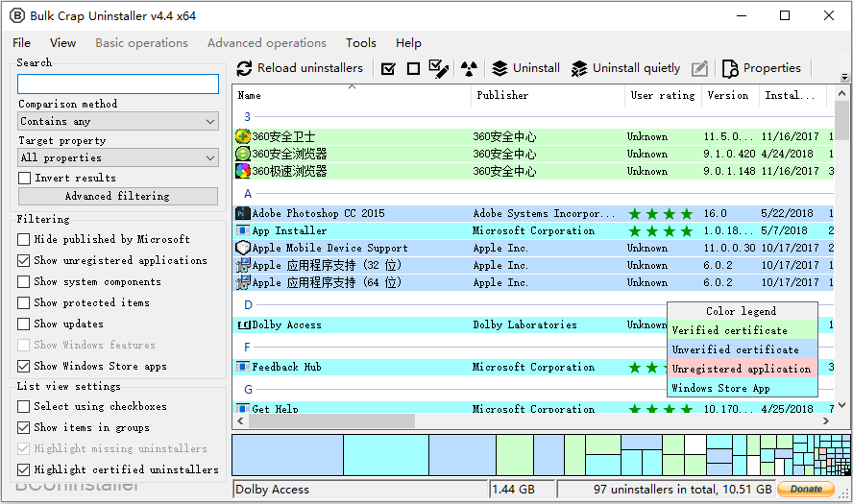Click the BCU logo in title bar
The image size is (853, 504).
click(x=17, y=15)
